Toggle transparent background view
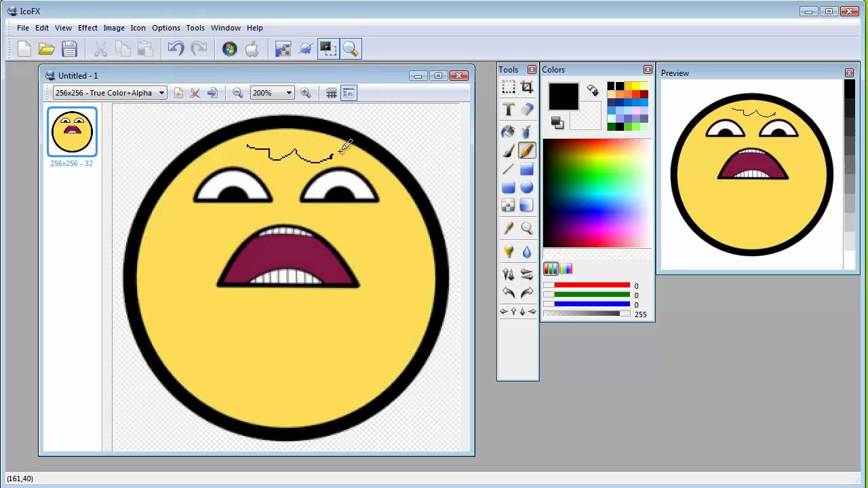This screenshot has height=488, width=868. [348, 93]
